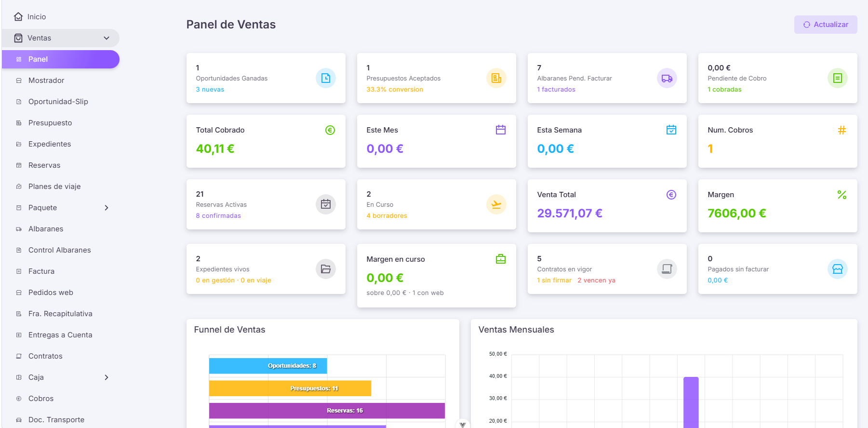
Task: Click the '1 facturados' link
Action: pyautogui.click(x=556, y=90)
